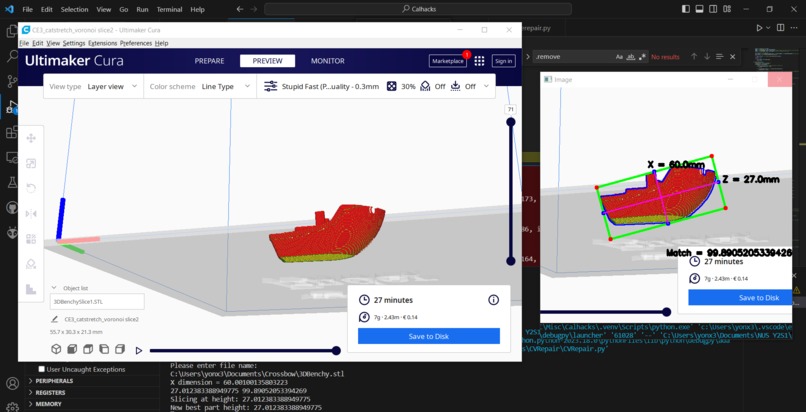
Task: Toggle Match Case in the find widget
Action: click(619, 57)
